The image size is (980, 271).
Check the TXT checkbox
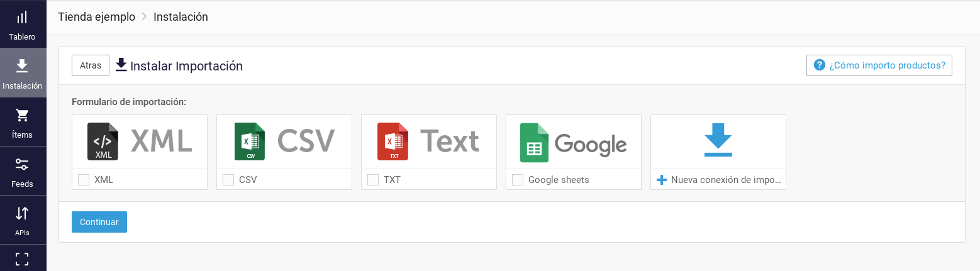(373, 180)
